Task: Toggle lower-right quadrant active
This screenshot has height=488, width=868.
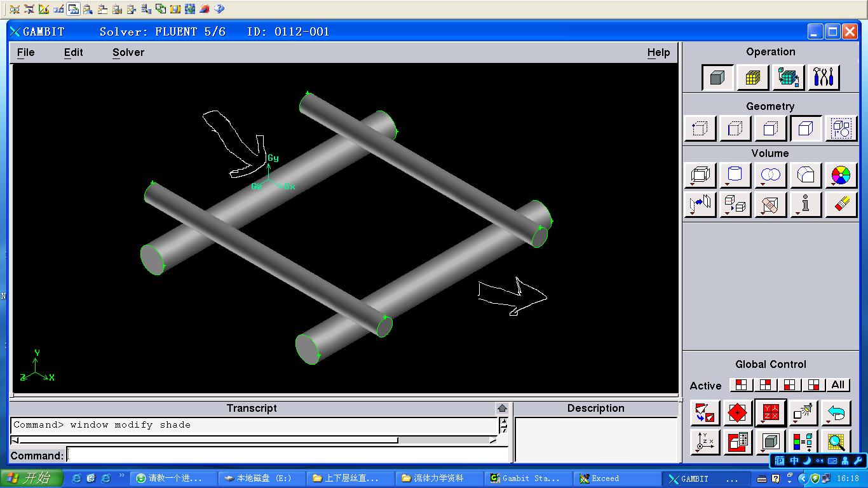Action: (813, 385)
